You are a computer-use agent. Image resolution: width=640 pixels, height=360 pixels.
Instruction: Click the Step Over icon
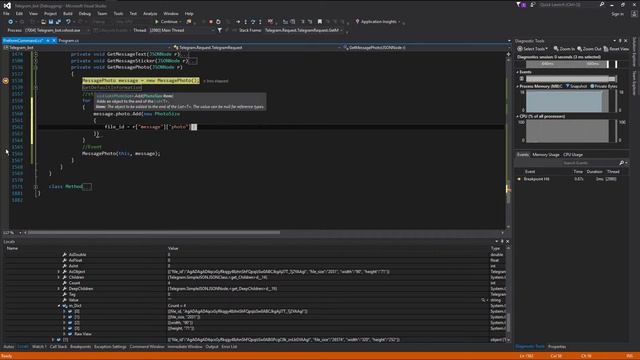253,22
